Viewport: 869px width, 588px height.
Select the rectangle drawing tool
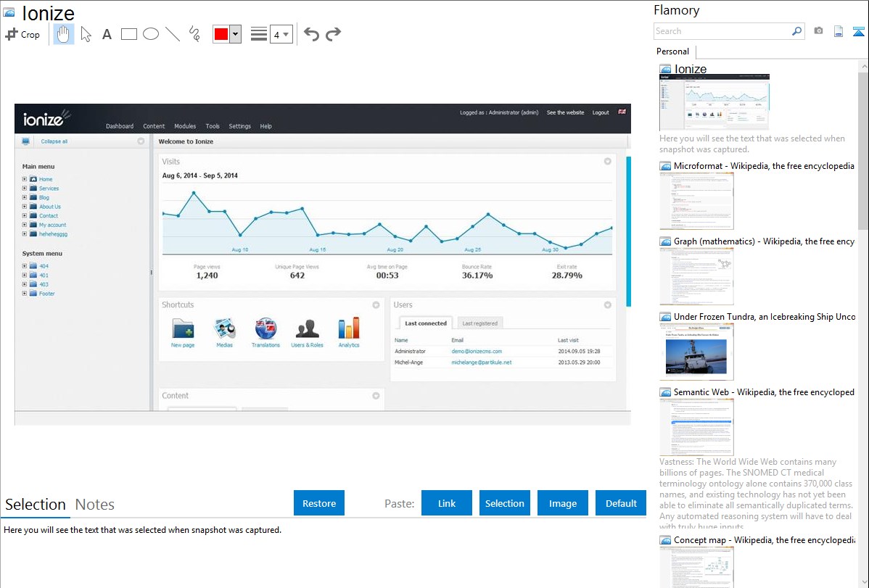tap(128, 34)
